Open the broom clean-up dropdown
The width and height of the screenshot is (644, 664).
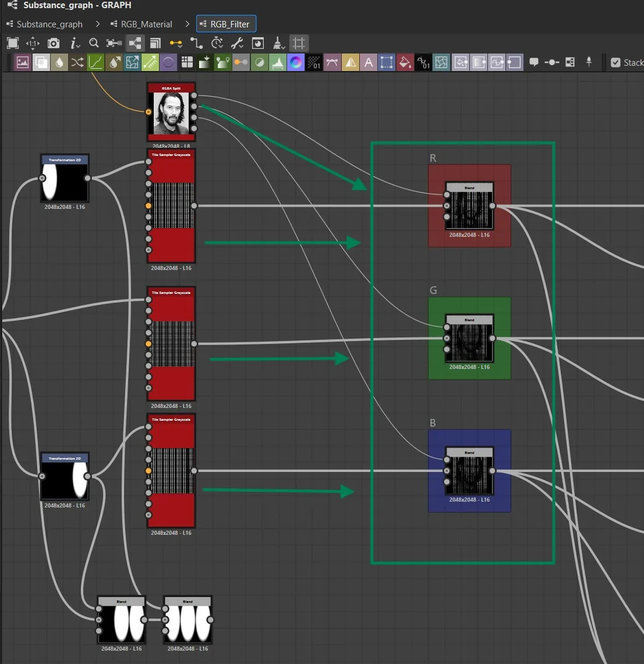[x=278, y=43]
